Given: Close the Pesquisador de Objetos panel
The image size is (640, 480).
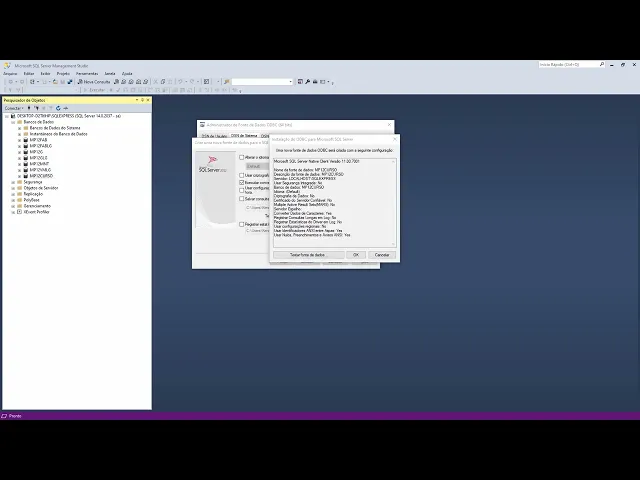Looking at the screenshot, I should [x=148, y=100].
